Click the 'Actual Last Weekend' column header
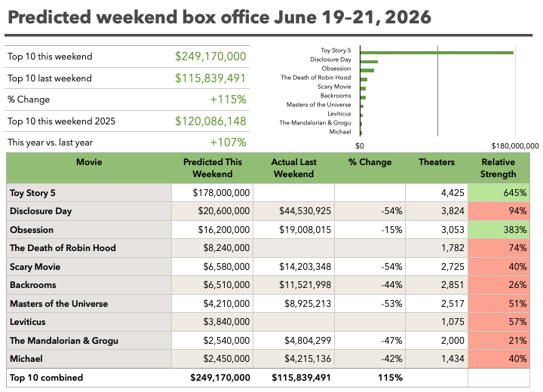 [x=293, y=168]
